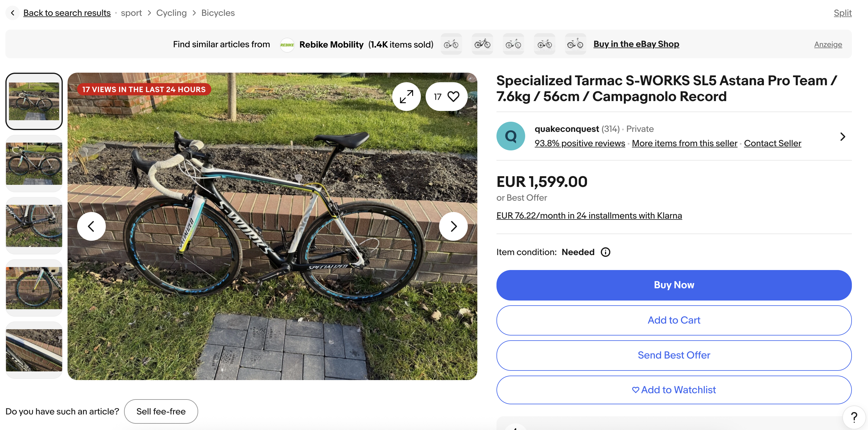Open the Cycling breadcrumb

171,13
